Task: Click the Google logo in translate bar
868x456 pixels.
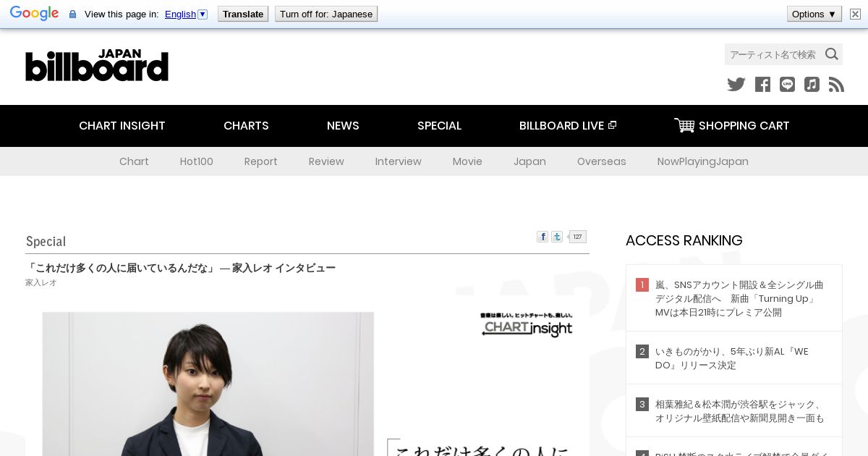Action: pyautogui.click(x=34, y=14)
